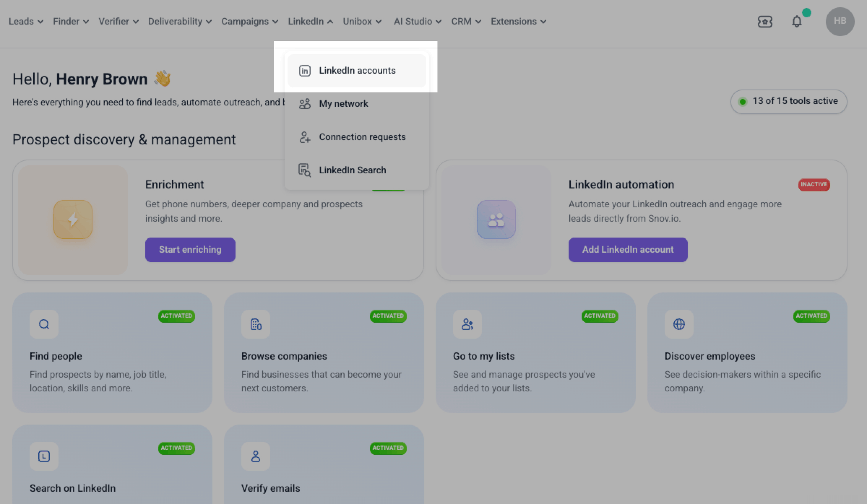Open the Verify emails card title

coord(271,488)
